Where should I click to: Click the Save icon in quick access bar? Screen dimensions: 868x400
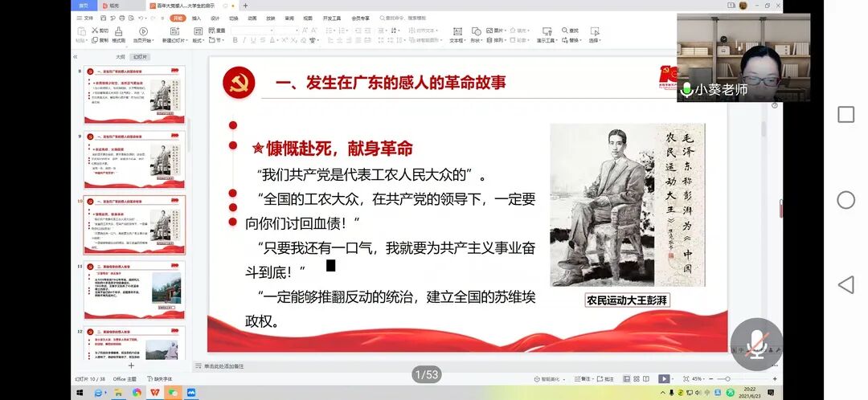(104, 18)
